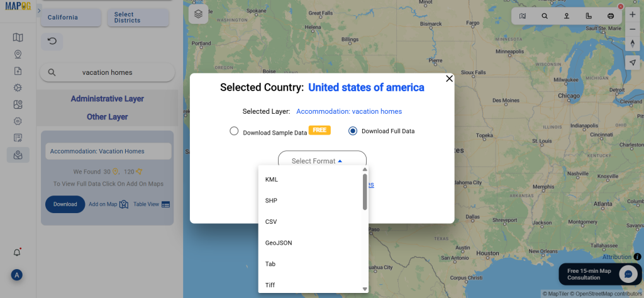Open the map-with-pin sidebar icon

pos(18,104)
